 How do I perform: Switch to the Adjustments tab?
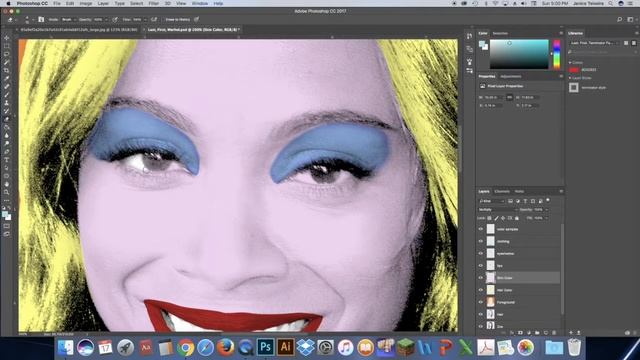tap(511, 76)
